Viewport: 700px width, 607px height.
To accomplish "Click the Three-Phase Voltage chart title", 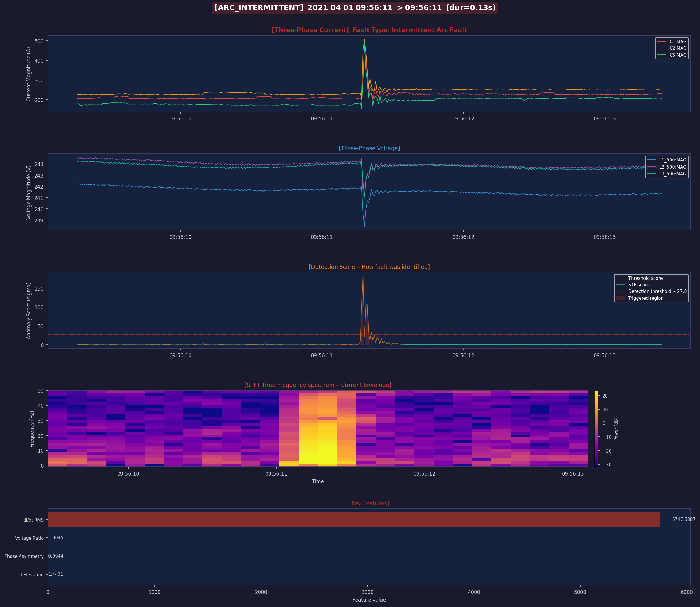I will pos(369,148).
